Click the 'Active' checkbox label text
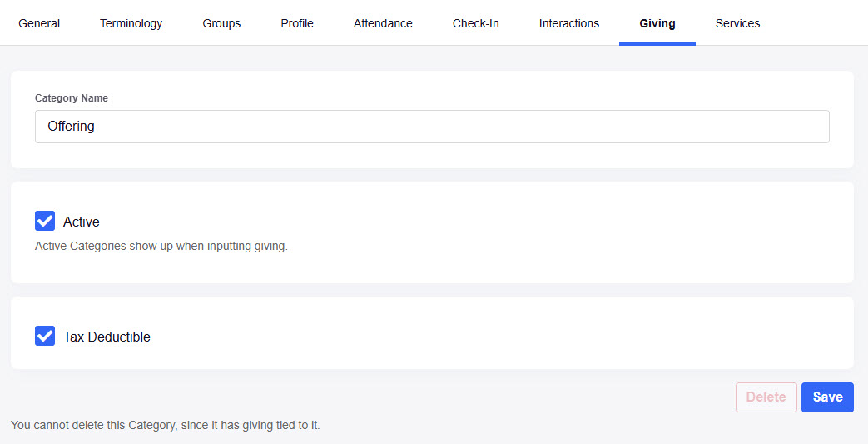The height and width of the screenshot is (444, 868). pyautogui.click(x=82, y=222)
